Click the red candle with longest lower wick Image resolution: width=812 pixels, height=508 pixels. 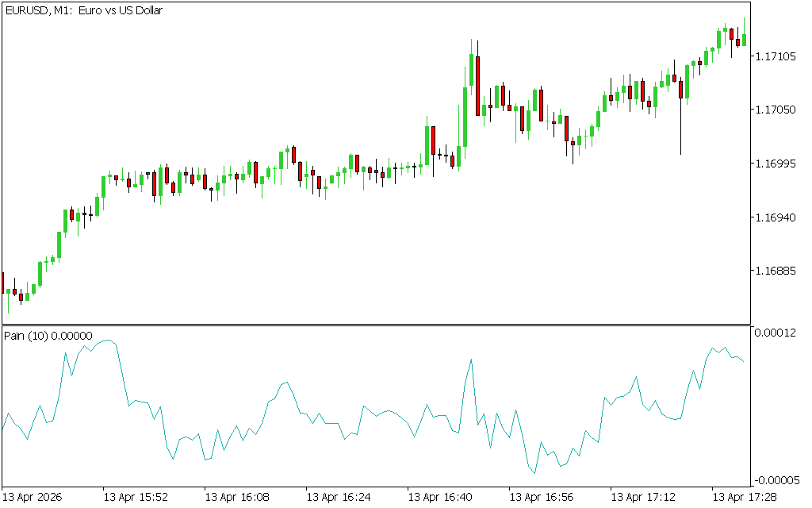pos(681,89)
